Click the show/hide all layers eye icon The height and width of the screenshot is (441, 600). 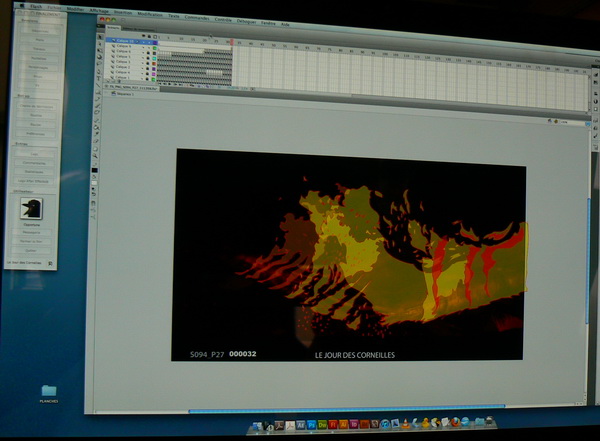143,36
